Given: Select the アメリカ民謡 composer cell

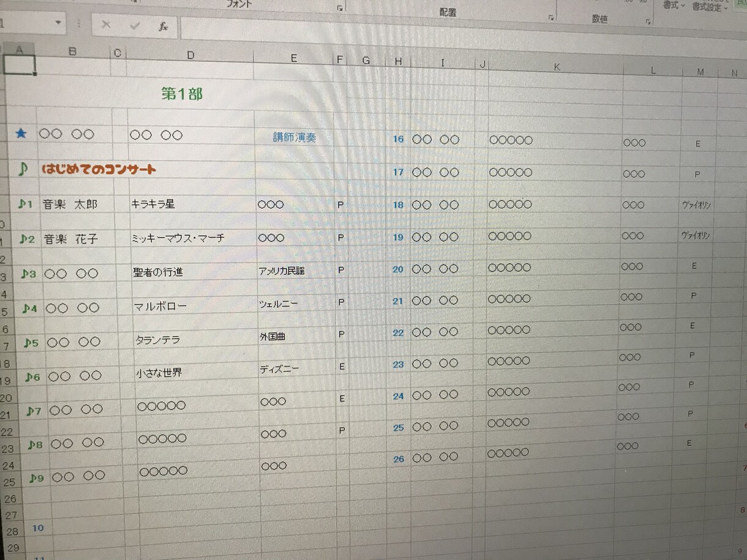Looking at the screenshot, I should [282, 271].
